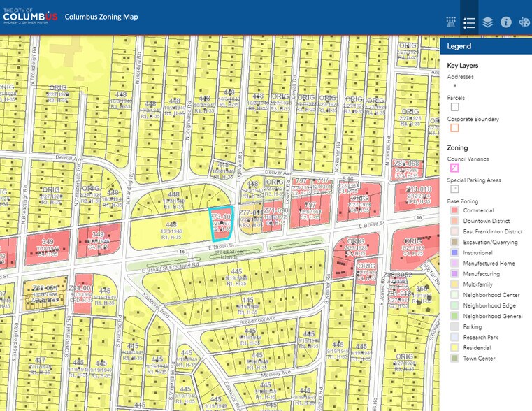
Task: Click the Institutional zoning blue swatch
Action: coord(454,252)
